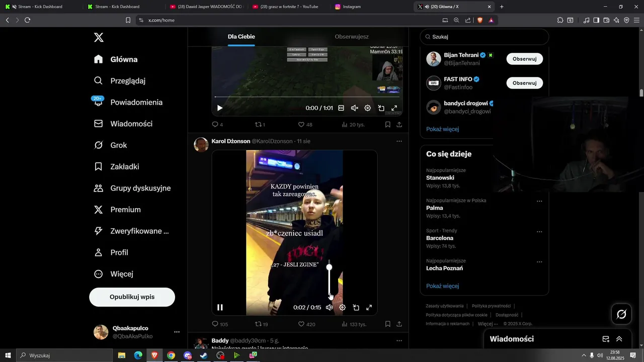The image size is (644, 362).
Task: Unmute the top video
Action: click(354, 108)
